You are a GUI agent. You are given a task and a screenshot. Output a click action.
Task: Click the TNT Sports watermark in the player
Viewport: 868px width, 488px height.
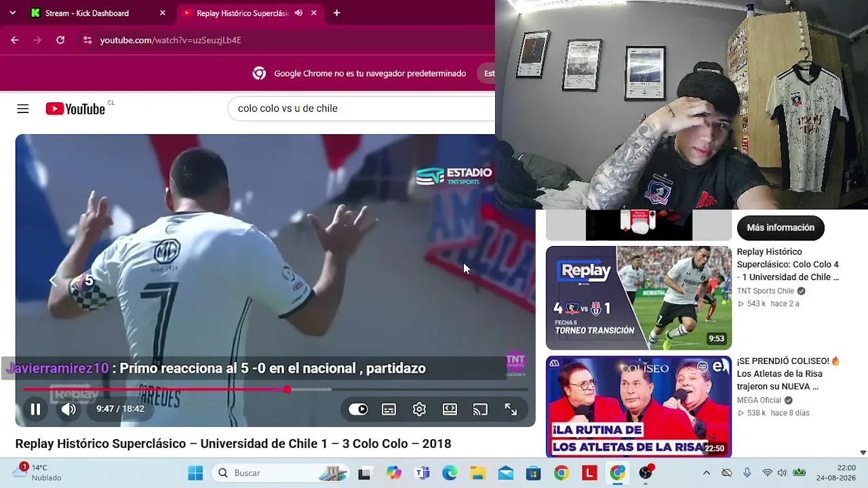point(515,364)
